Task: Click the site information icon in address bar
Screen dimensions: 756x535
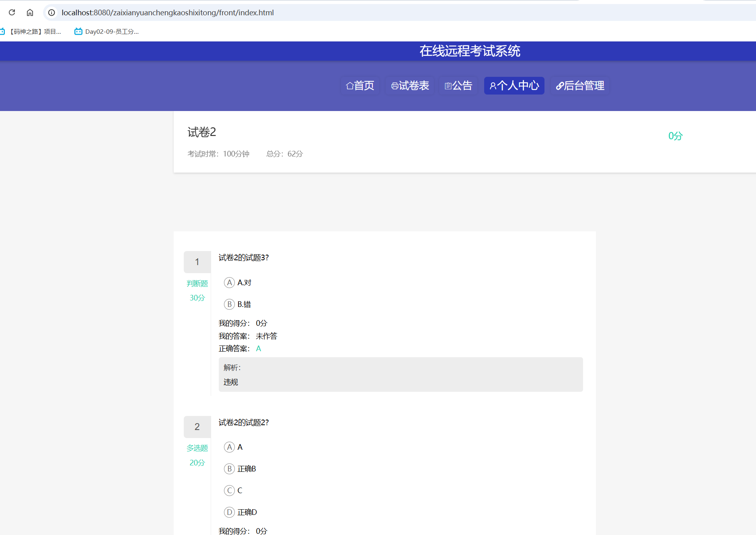Action: click(51, 12)
